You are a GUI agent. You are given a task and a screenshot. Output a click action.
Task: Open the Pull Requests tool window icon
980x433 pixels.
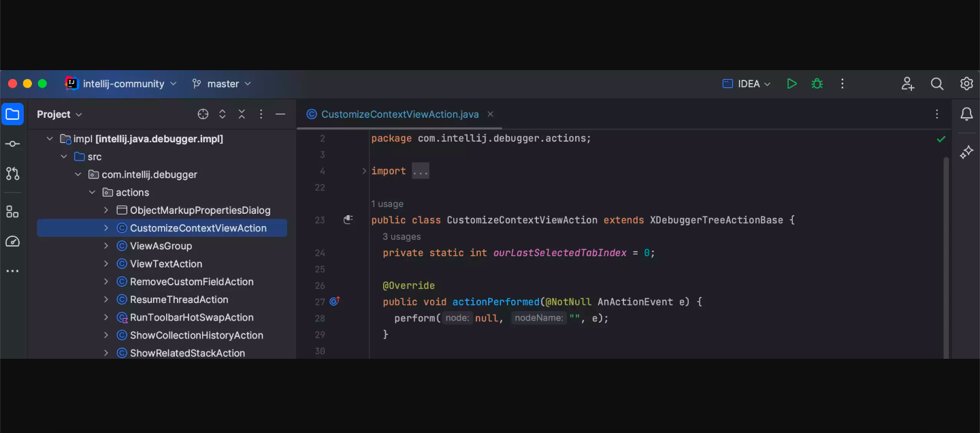(12, 174)
